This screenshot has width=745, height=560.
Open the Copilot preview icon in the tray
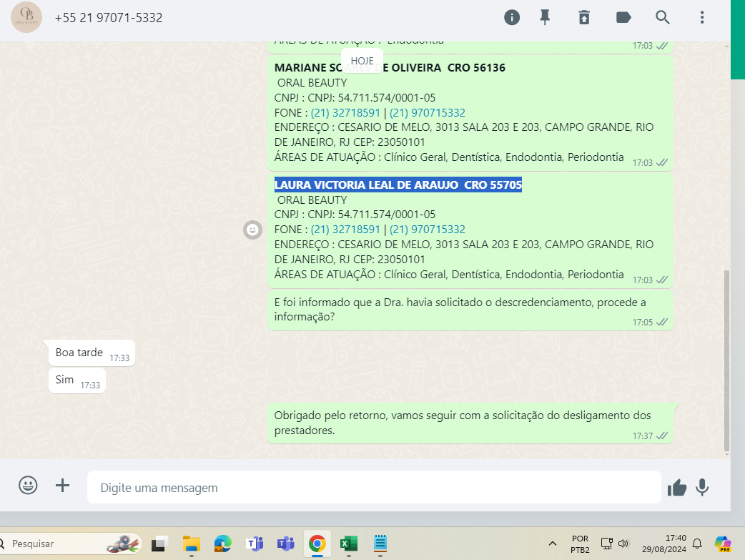(723, 544)
